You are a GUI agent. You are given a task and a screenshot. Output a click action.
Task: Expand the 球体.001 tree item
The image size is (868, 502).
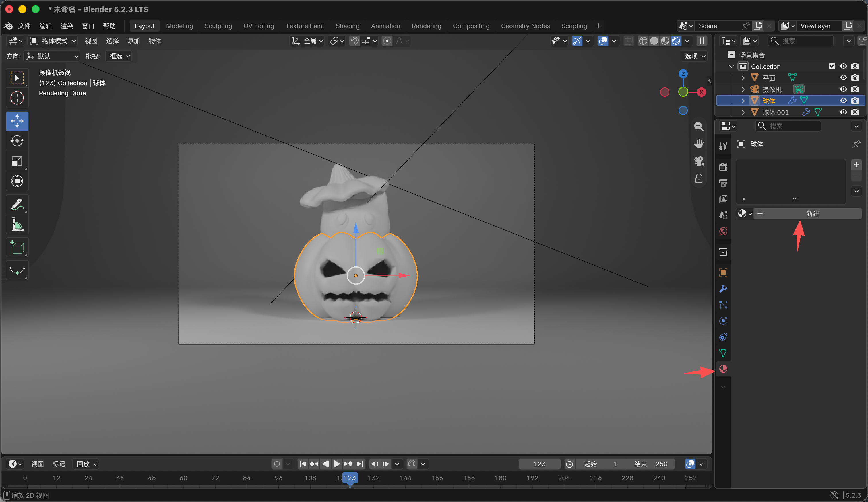[743, 112]
